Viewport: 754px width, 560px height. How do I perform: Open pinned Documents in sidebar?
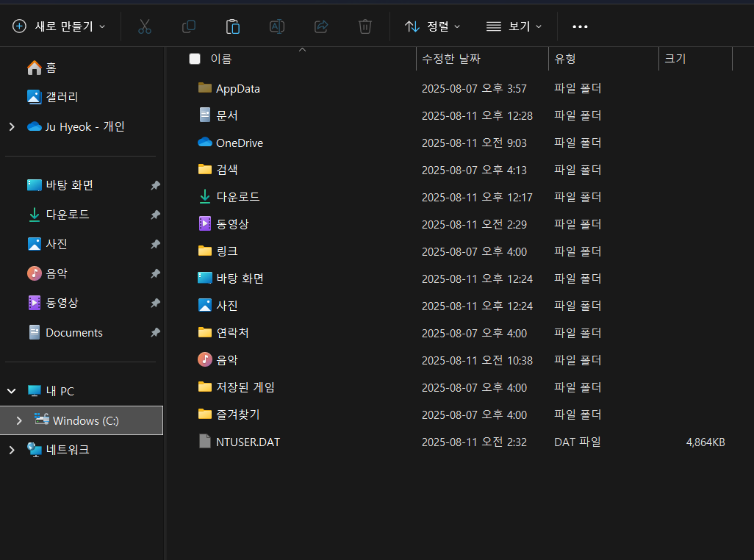65,333
